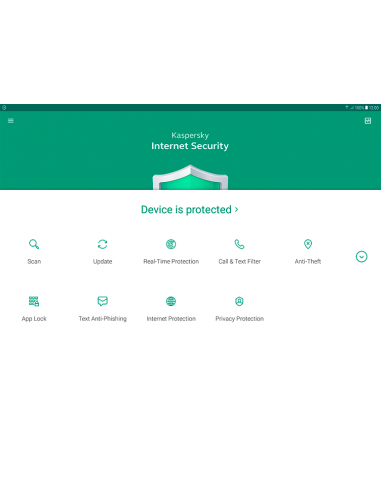Open the Anti-Theft location pin icon
This screenshot has height=492, width=381.
coord(308,244)
